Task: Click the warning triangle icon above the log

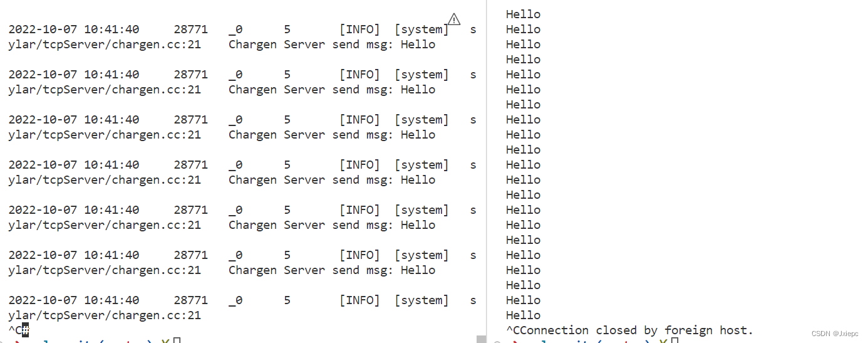Action: [x=454, y=19]
